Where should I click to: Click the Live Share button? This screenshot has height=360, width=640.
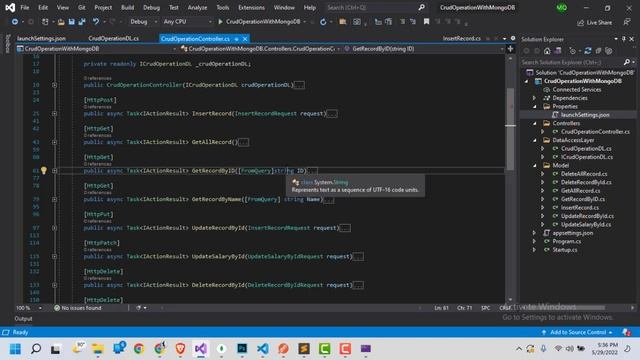click(x=595, y=22)
